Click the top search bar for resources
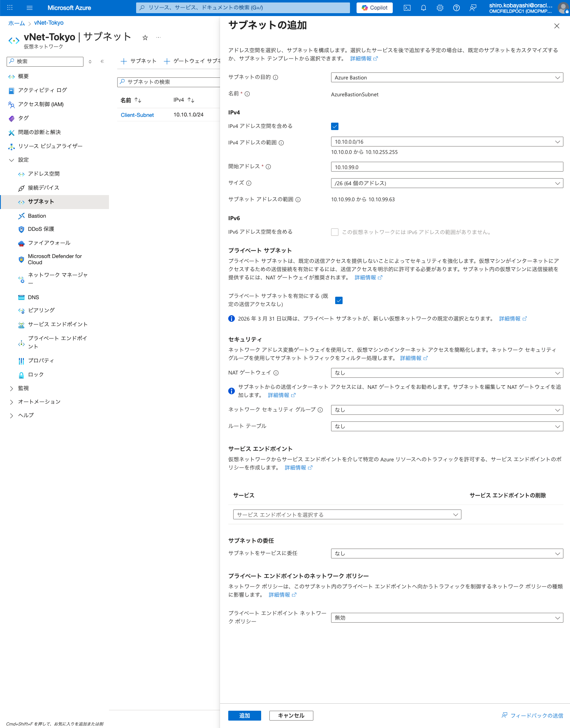The height and width of the screenshot is (728, 570). pyautogui.click(x=243, y=8)
